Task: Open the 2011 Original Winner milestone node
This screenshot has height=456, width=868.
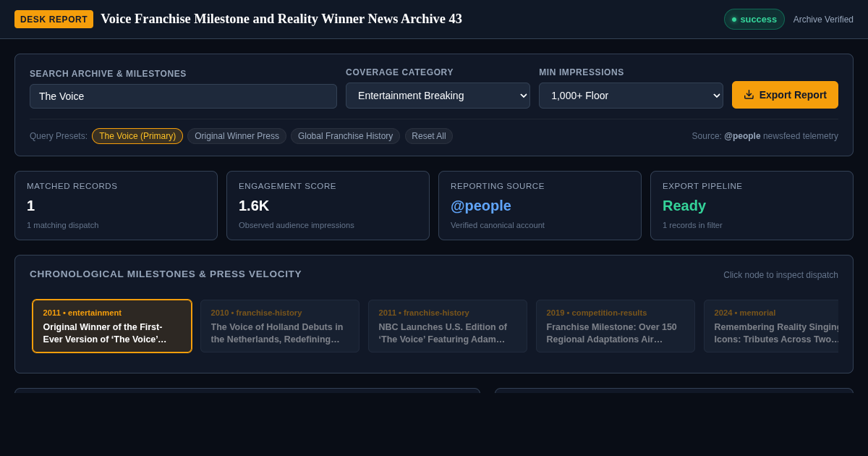Action: [112, 326]
